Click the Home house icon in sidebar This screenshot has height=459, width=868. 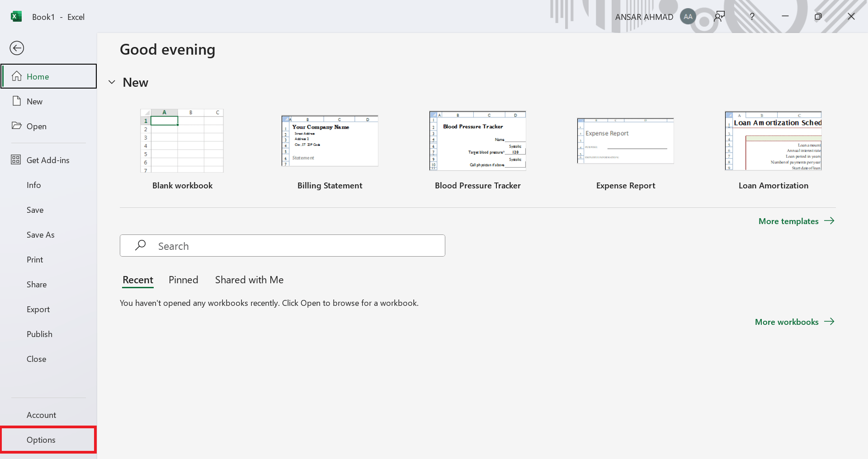coord(17,76)
